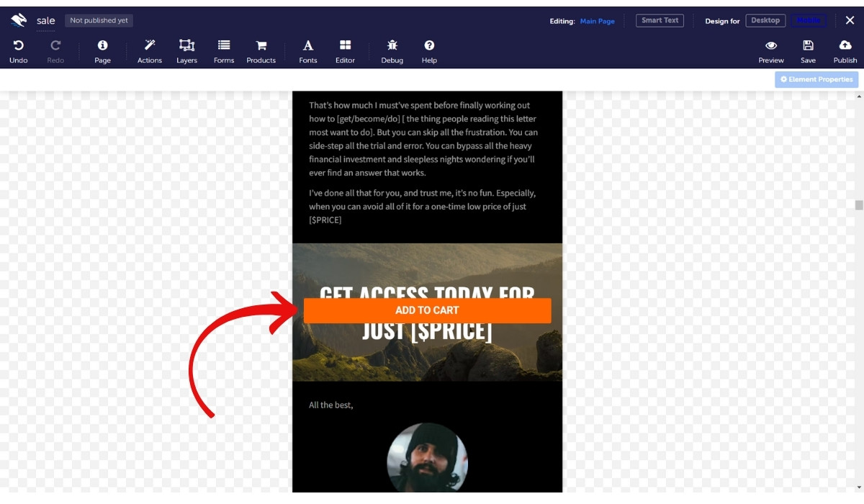Click the app logo in the header
The width and height of the screenshot is (864, 504).
[x=19, y=21]
